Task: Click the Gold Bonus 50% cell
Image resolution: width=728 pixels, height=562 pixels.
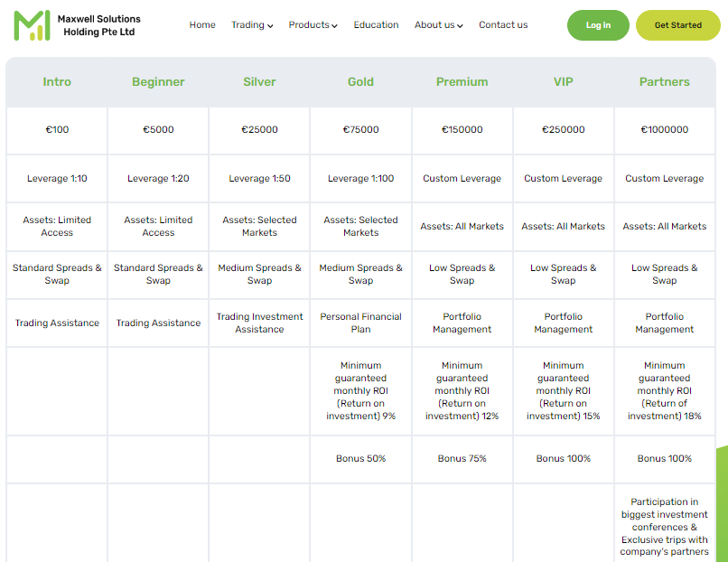Action: point(360,459)
